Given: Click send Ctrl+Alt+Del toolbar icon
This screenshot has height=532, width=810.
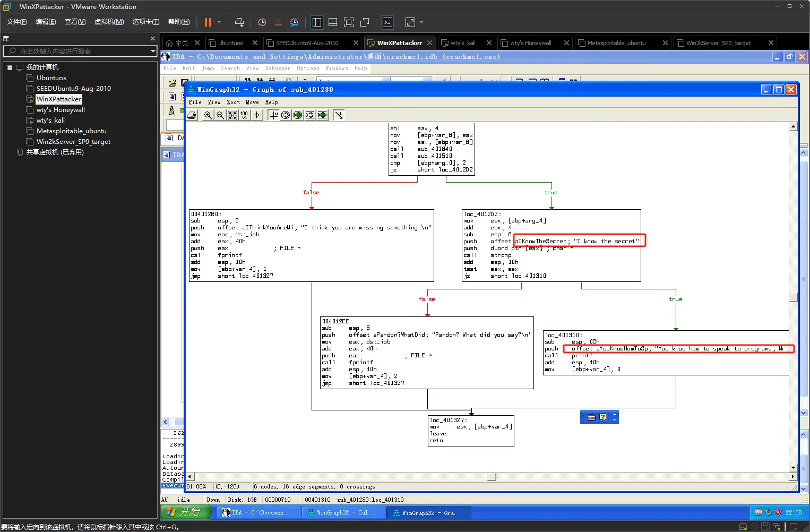Looking at the screenshot, I should (239, 22).
